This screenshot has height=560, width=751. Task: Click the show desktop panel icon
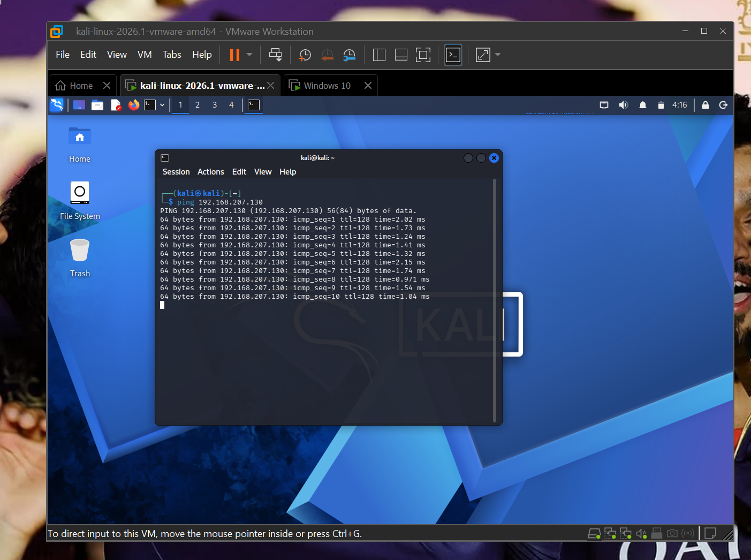79,105
